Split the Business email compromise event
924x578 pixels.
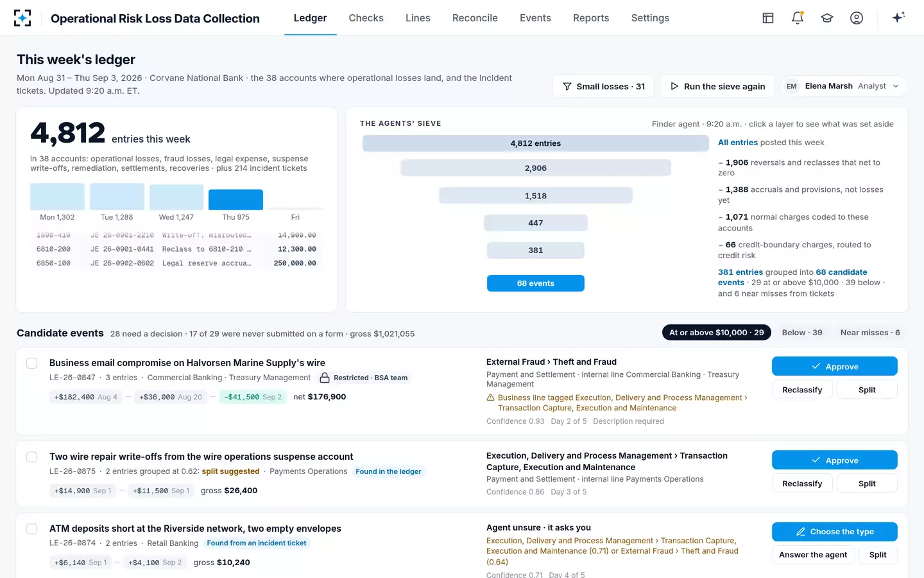[867, 390]
